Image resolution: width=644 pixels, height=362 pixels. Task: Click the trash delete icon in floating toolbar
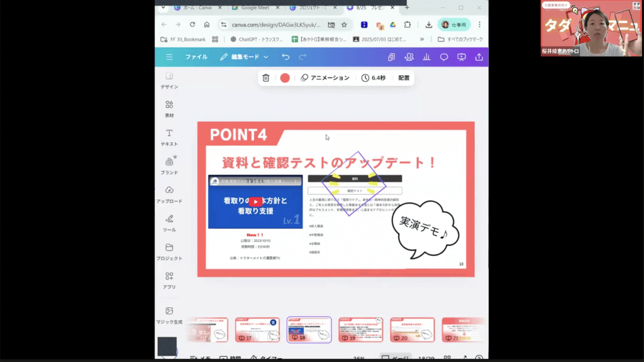point(266,78)
